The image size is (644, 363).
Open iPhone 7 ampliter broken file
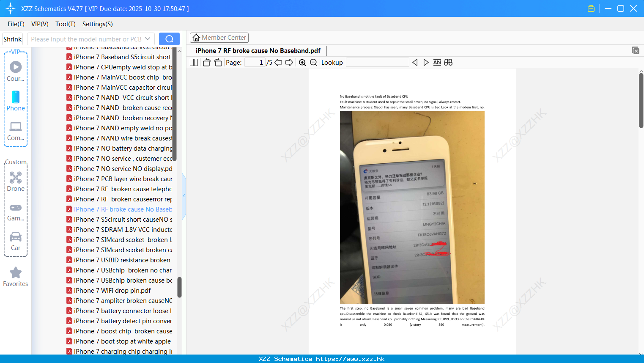119,301
